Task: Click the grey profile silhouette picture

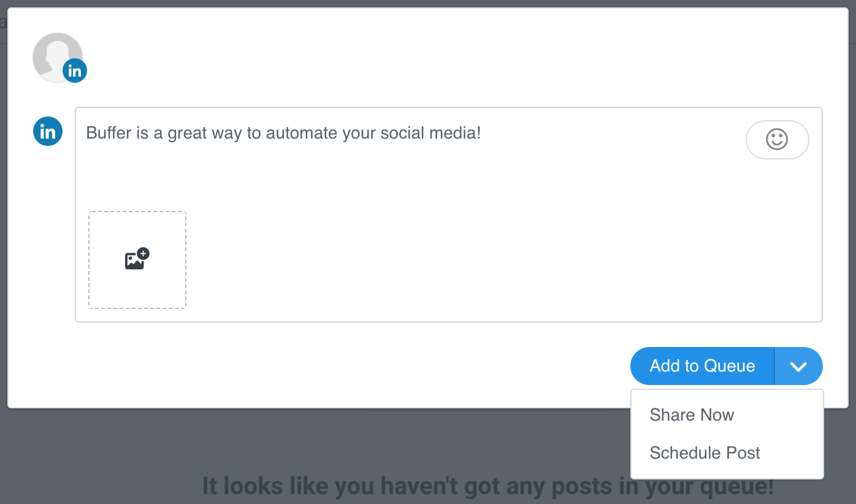Action: coord(54,54)
